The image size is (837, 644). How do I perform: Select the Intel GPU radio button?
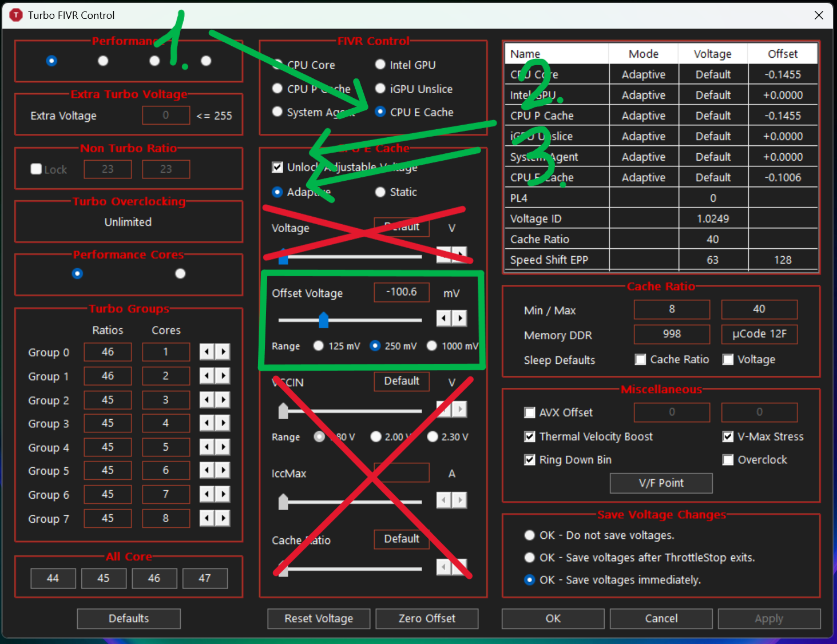coord(380,65)
